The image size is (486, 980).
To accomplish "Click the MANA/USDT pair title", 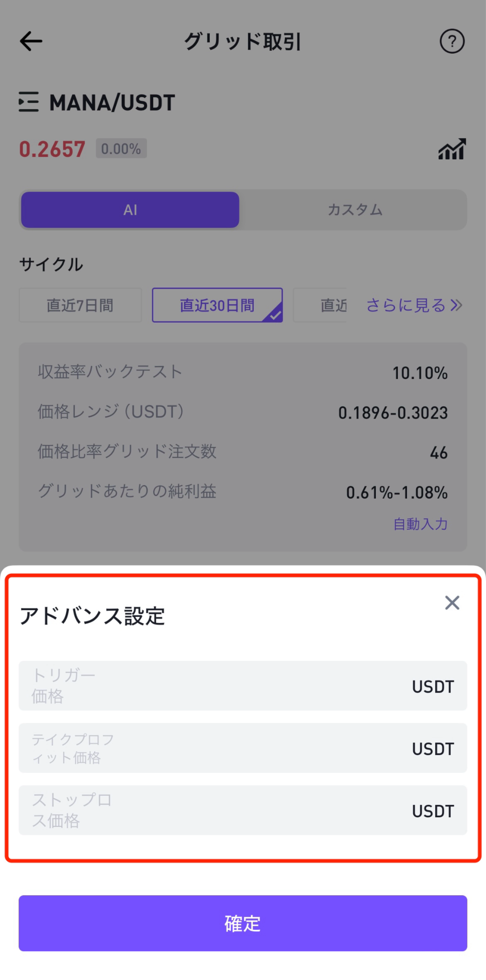I will [x=113, y=102].
